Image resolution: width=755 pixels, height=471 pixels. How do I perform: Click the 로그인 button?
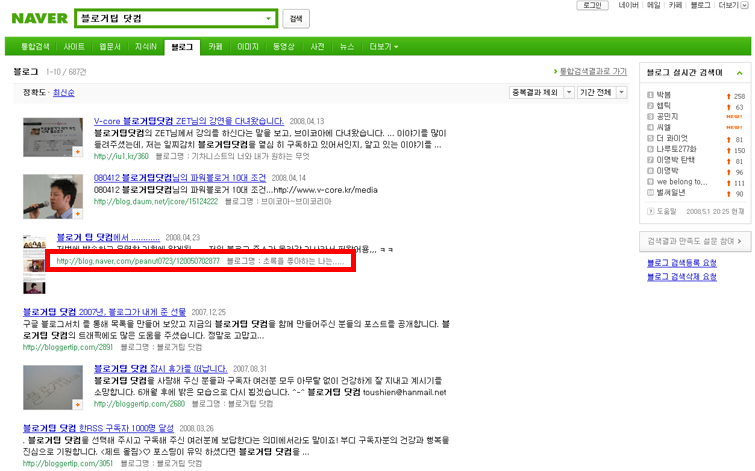pos(592,5)
